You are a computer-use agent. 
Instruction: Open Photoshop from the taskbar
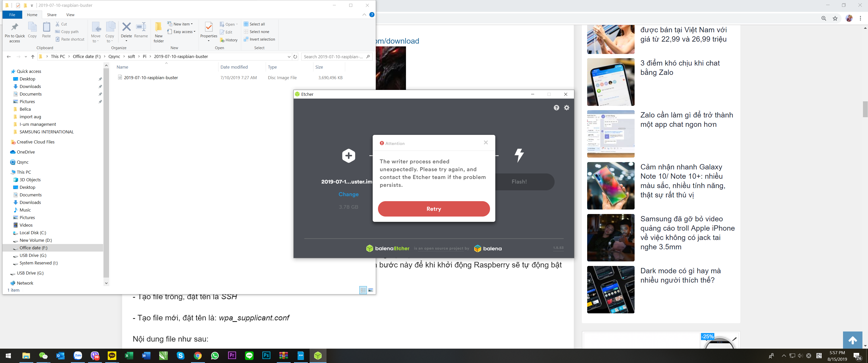point(266,356)
